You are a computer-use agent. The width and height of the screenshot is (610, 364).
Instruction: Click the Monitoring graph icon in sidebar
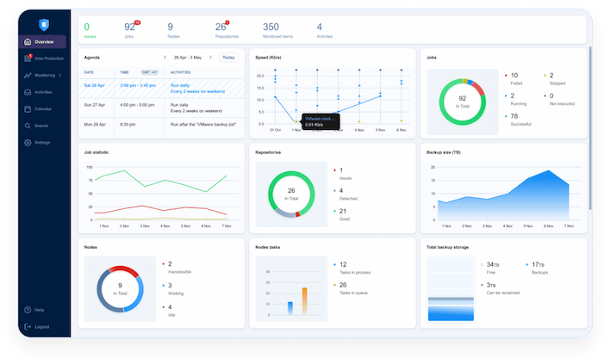(x=28, y=76)
